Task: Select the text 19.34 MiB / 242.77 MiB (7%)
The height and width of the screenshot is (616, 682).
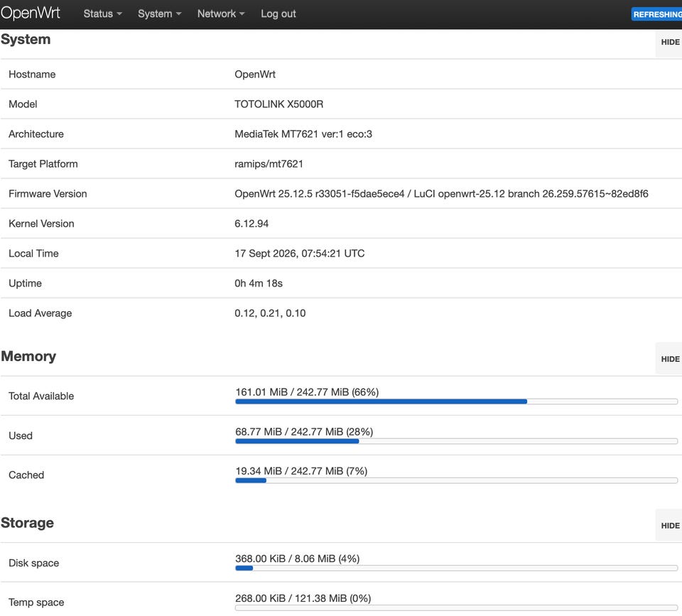Action: pyautogui.click(x=301, y=471)
